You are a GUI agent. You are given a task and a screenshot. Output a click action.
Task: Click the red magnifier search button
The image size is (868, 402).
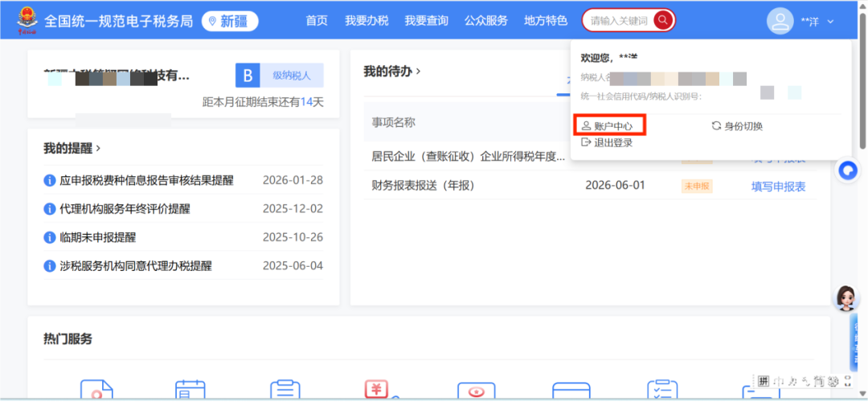[x=662, y=21]
